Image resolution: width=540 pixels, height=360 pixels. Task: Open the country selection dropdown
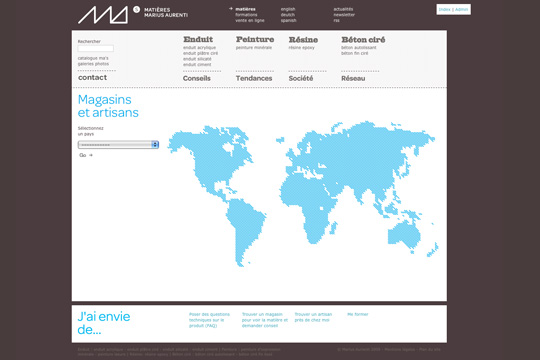[118, 145]
